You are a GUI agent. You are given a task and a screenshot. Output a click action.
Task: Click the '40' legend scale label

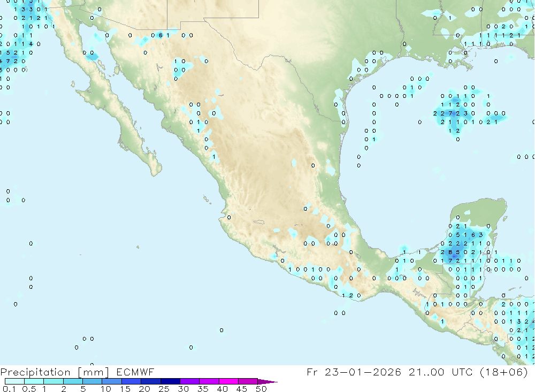coord(223,389)
